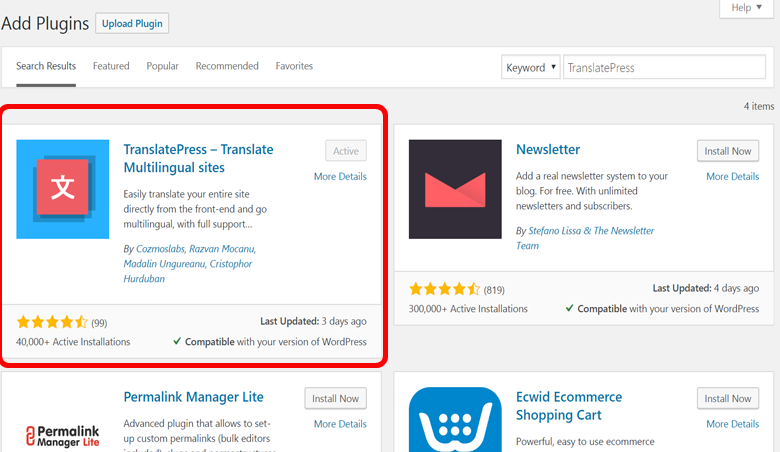Open the Newsletter plugin title link
Screen dimensions: 780x452
click(x=548, y=149)
